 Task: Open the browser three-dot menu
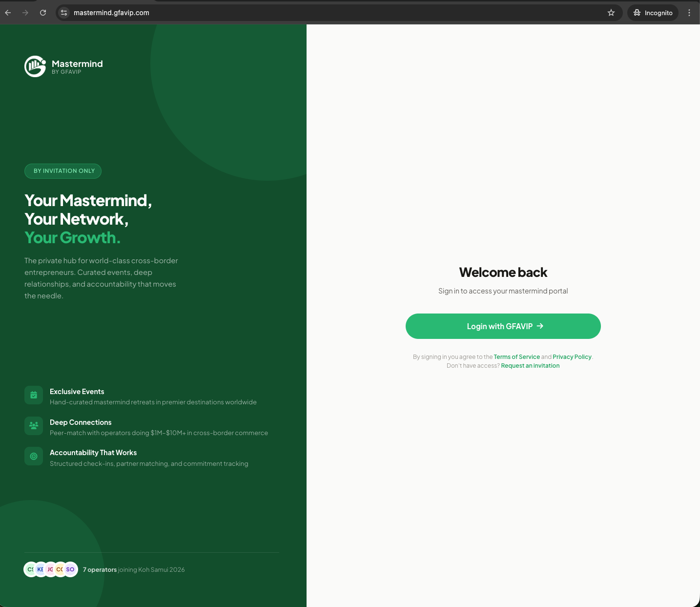point(689,13)
